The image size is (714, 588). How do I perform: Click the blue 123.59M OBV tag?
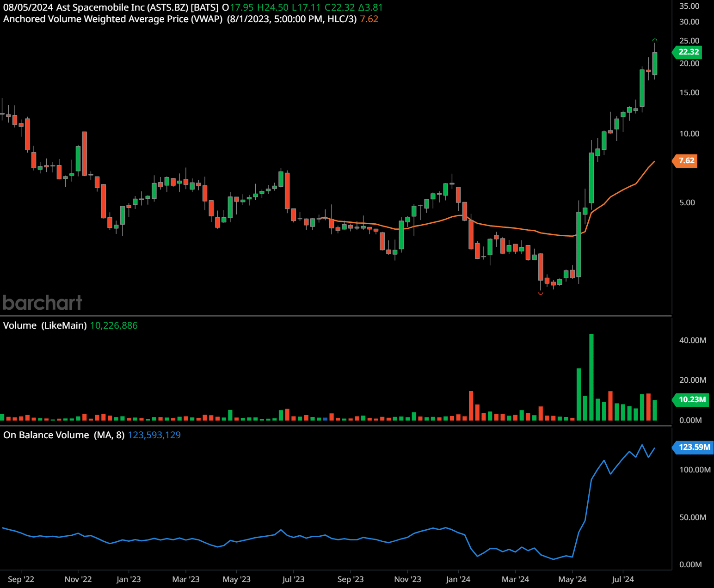point(693,447)
